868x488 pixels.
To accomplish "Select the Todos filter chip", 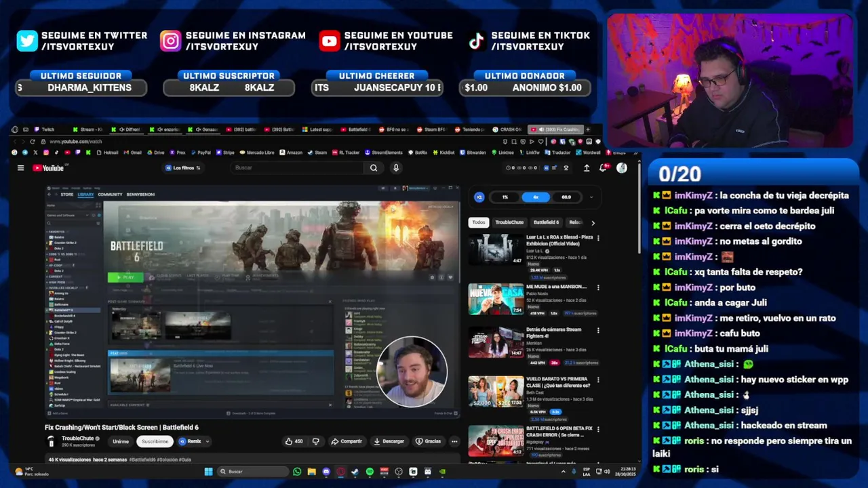I will coord(479,222).
